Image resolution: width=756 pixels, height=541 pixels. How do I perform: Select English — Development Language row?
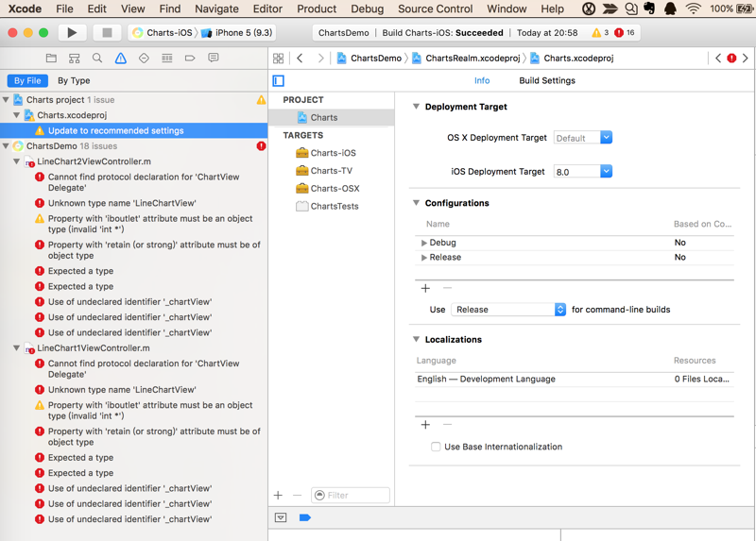[574, 380]
